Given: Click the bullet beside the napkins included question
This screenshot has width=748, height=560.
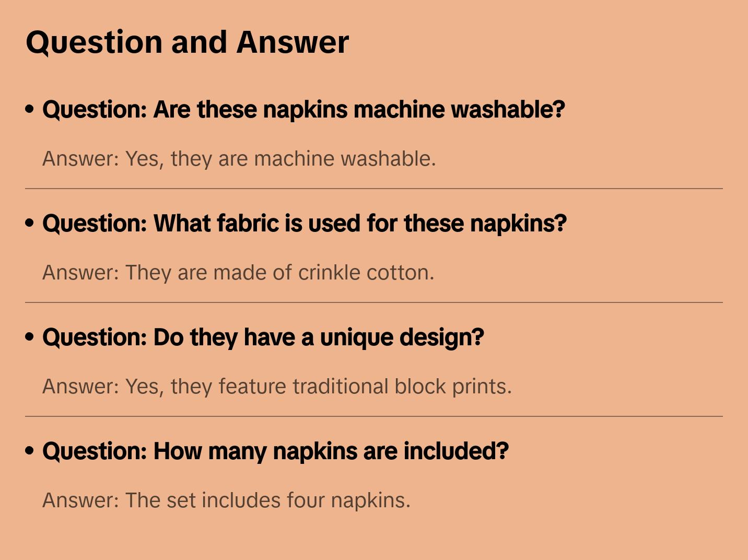Looking at the screenshot, I should (30, 451).
